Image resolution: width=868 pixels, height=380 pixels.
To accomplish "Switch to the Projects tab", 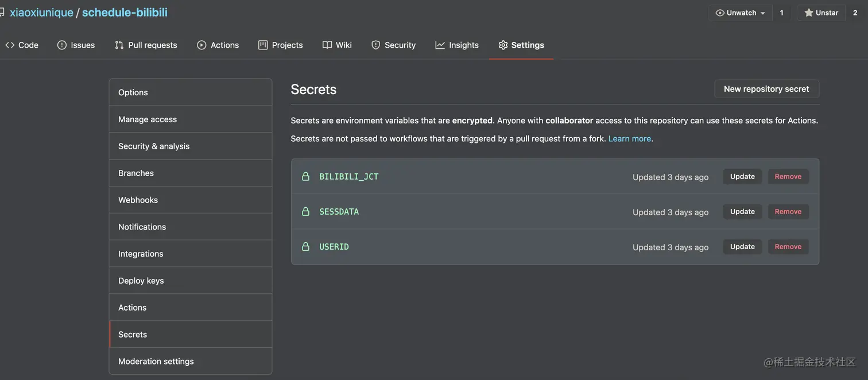I will (x=280, y=45).
